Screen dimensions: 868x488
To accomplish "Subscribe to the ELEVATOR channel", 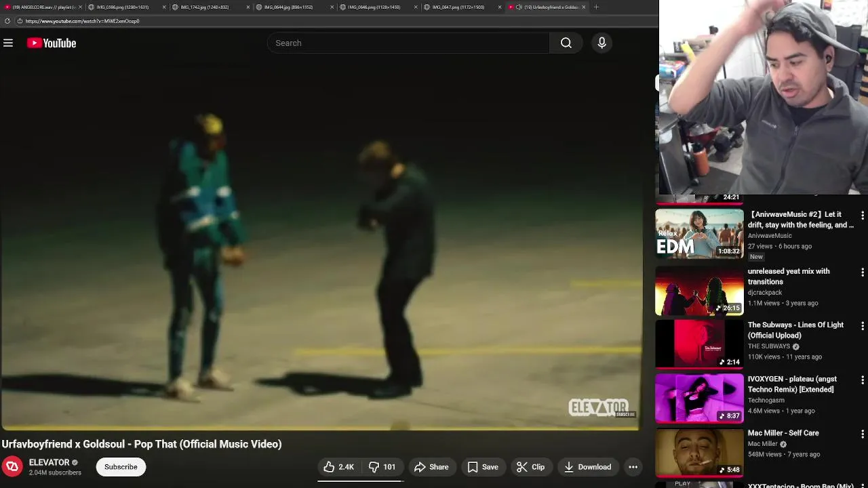I will (x=121, y=467).
